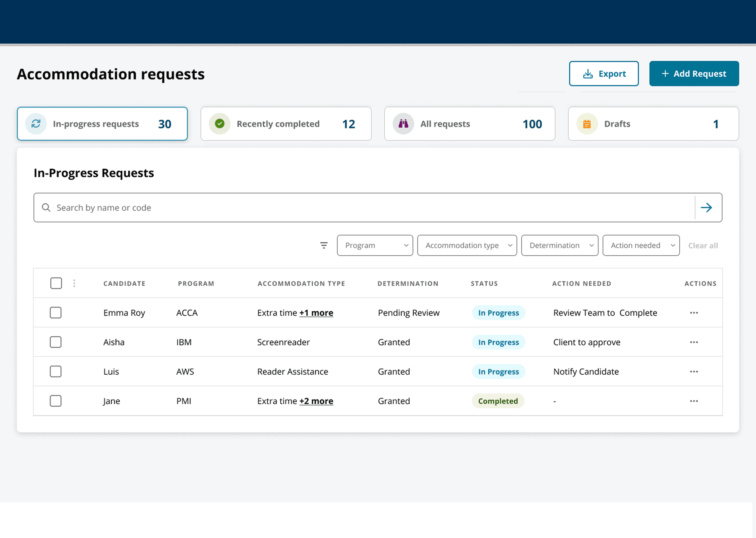Open actions ellipsis for Luis row
This screenshot has height=538, width=756.
tap(694, 372)
